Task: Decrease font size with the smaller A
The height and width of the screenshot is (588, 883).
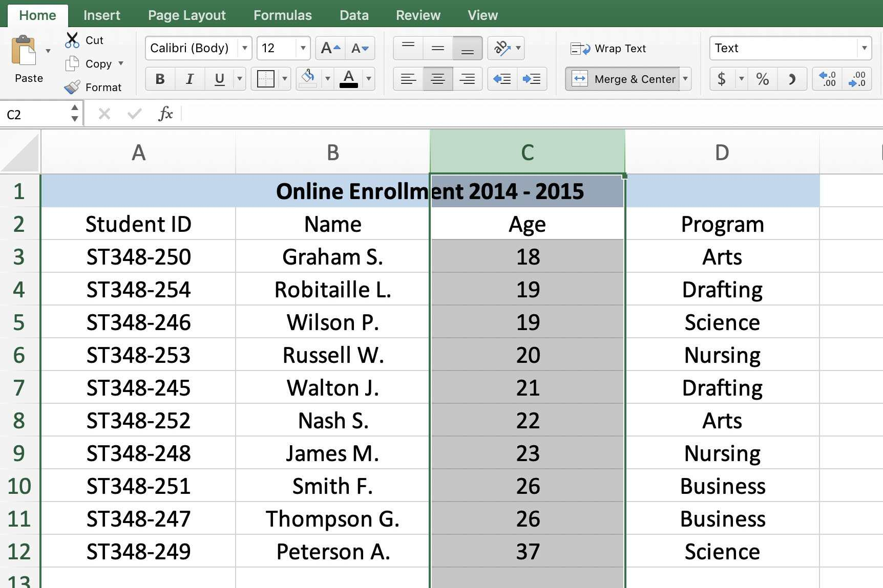Action: pos(360,48)
